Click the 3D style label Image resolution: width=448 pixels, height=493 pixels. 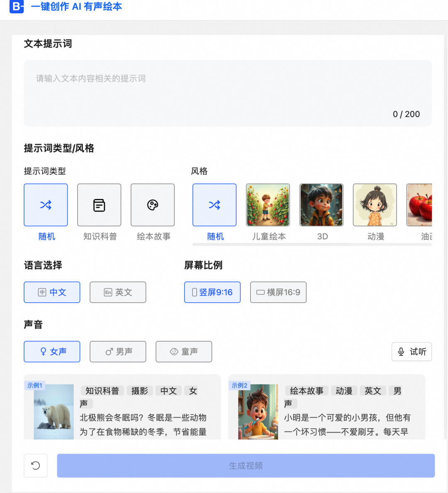coord(322,236)
